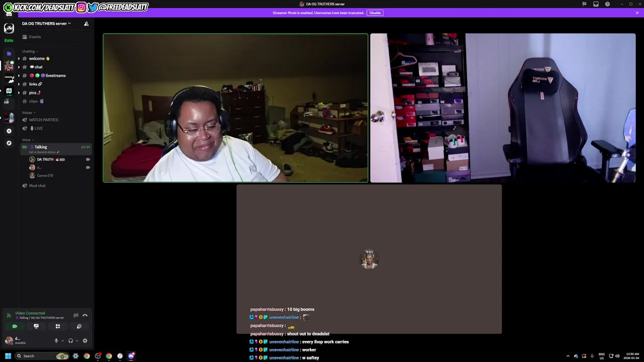This screenshot has width=644, height=362.
Task: Dismiss the Streamer Mode purple banner
Action: [x=637, y=13]
